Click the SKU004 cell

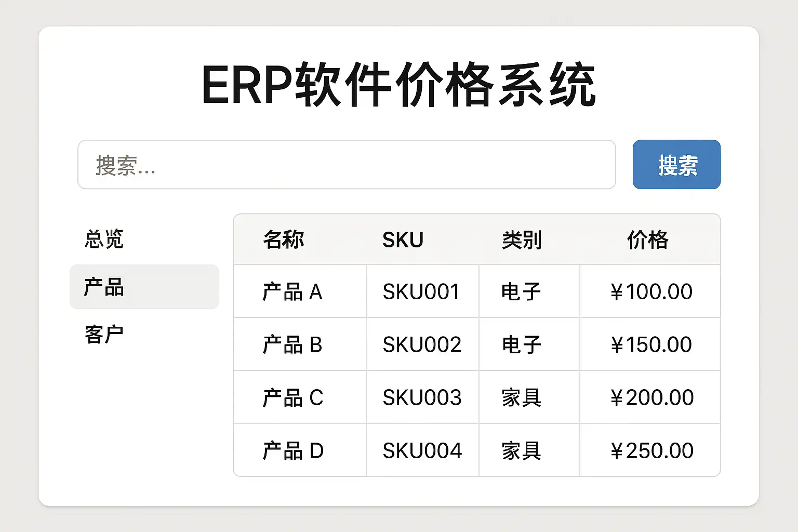click(x=422, y=451)
